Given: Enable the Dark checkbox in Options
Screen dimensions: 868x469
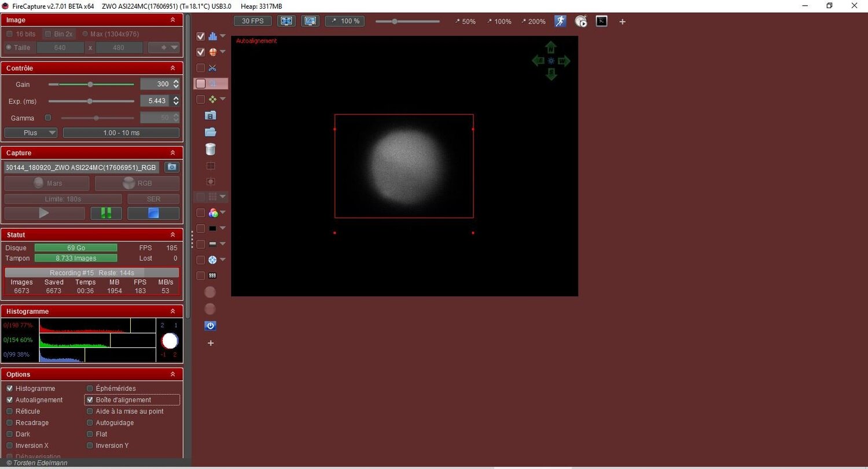Looking at the screenshot, I should pyautogui.click(x=9, y=434).
